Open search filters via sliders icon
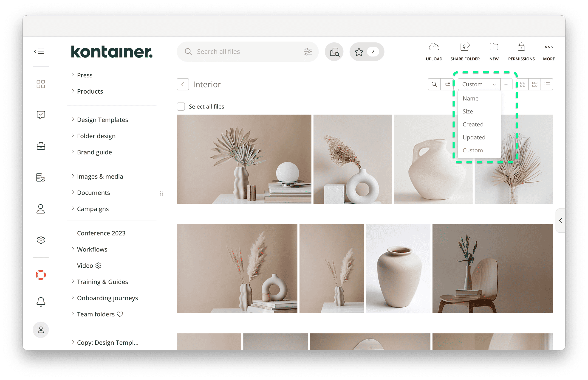 pyautogui.click(x=308, y=51)
